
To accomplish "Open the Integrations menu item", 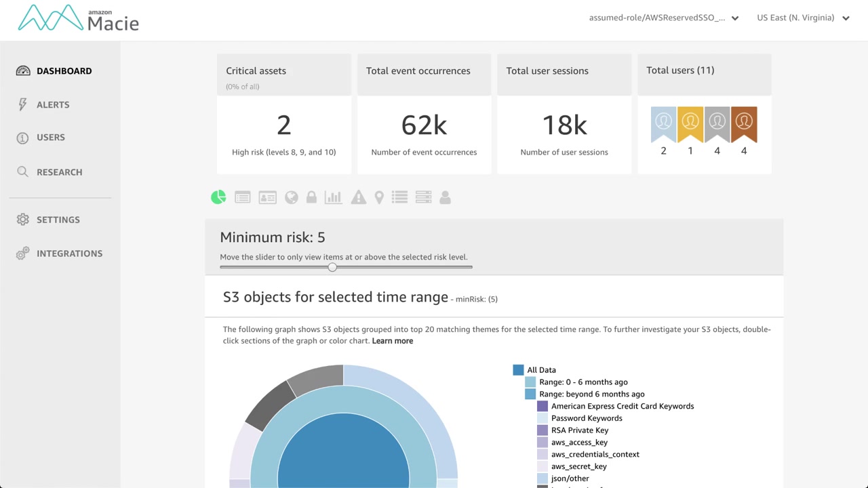I will 69,253.
